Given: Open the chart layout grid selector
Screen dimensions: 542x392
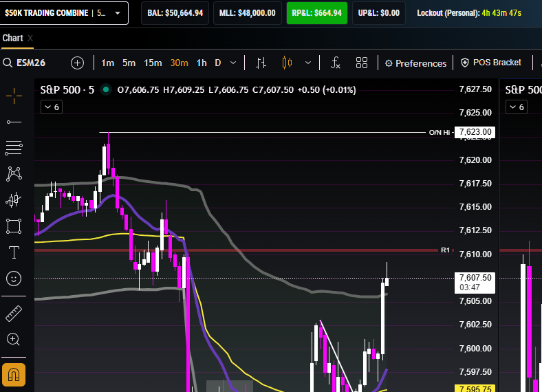Looking at the screenshot, I should coord(362,63).
